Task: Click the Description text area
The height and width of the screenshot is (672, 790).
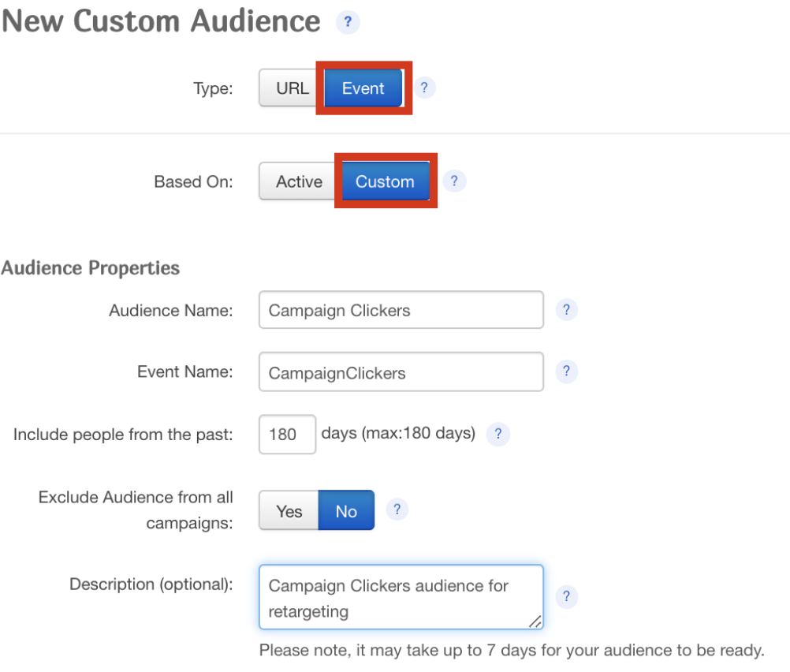Action: [x=401, y=597]
